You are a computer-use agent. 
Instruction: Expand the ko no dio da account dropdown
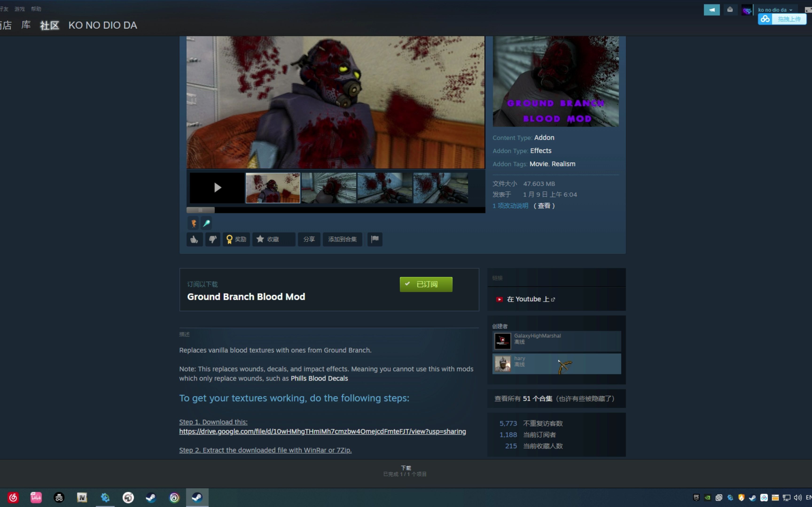click(x=775, y=10)
